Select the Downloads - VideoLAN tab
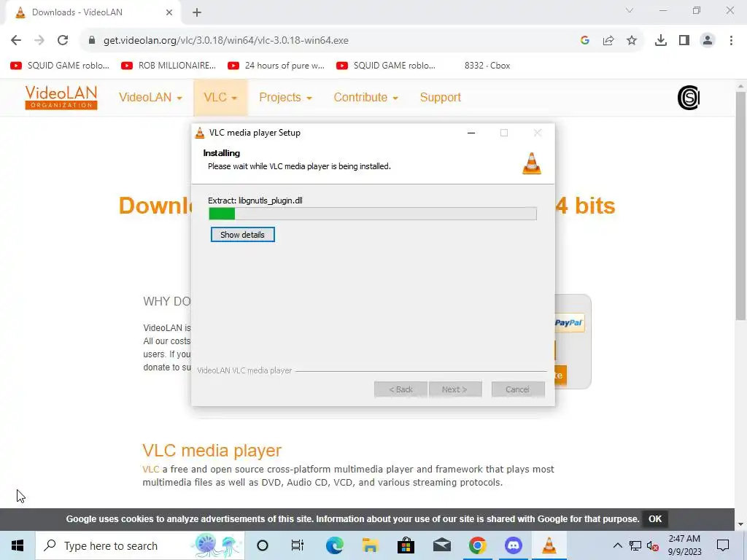747x560 pixels. click(93, 12)
